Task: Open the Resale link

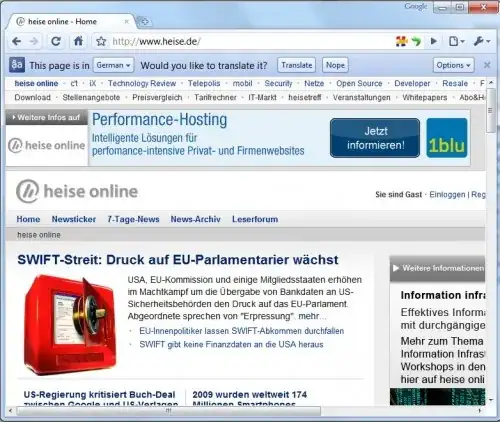Action: tap(455, 83)
